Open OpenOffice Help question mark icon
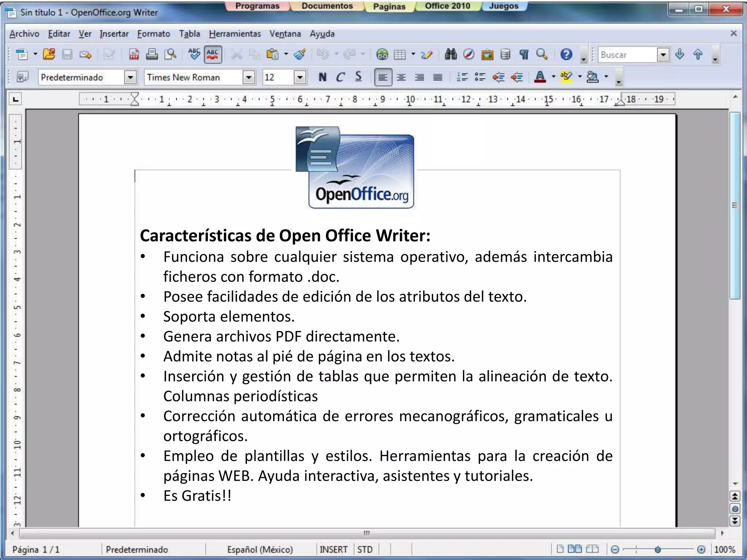The width and height of the screenshot is (747, 560). pos(566,55)
